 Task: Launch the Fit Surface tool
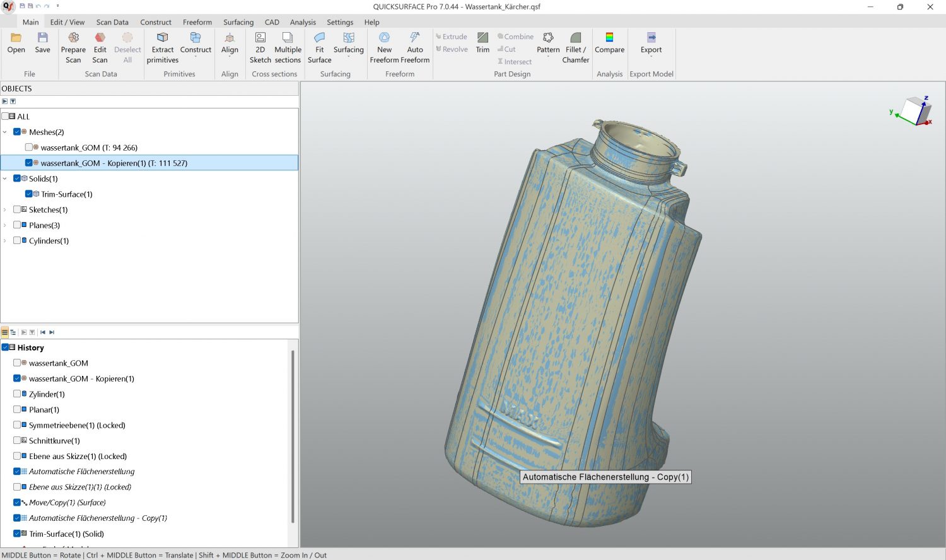pyautogui.click(x=319, y=38)
